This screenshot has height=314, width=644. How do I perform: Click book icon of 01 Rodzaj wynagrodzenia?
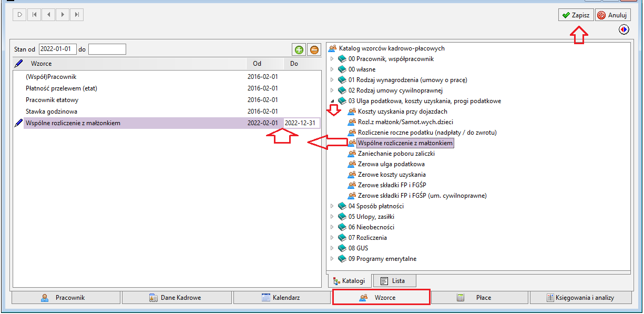point(342,80)
